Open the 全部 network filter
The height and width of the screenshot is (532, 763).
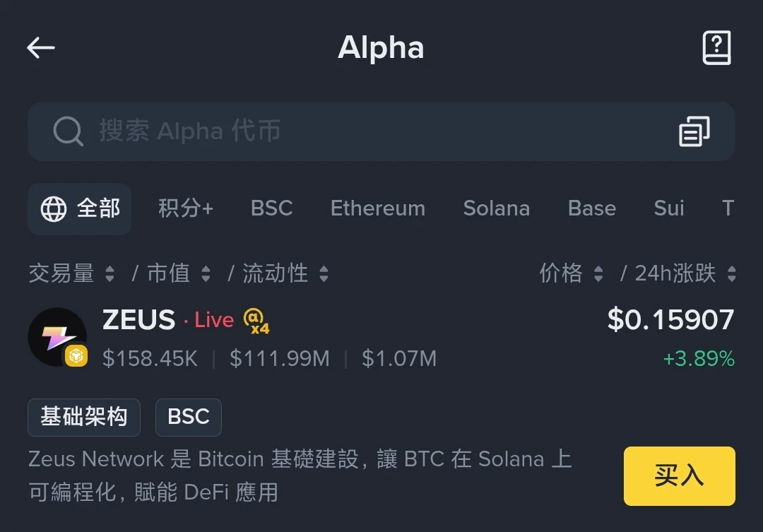click(x=79, y=208)
